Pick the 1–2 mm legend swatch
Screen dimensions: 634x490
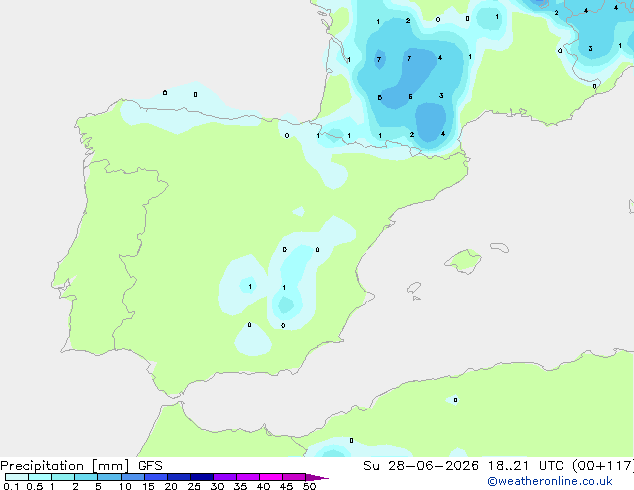(x=63, y=477)
